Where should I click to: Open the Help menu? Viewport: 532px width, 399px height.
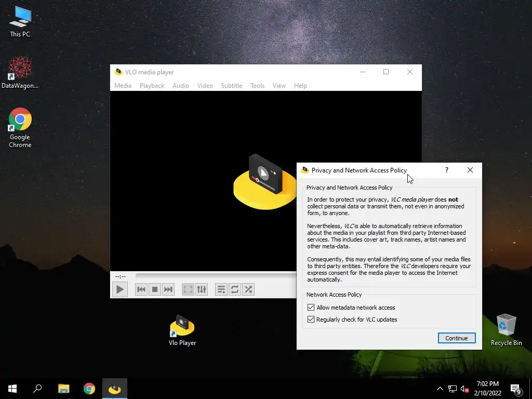(300, 86)
